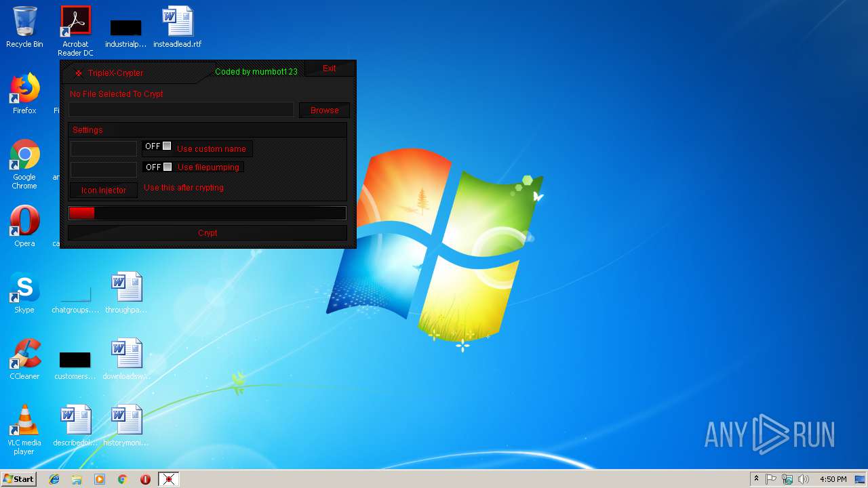Click the Settings section header
The height and width of the screenshot is (488, 868).
tap(208, 129)
